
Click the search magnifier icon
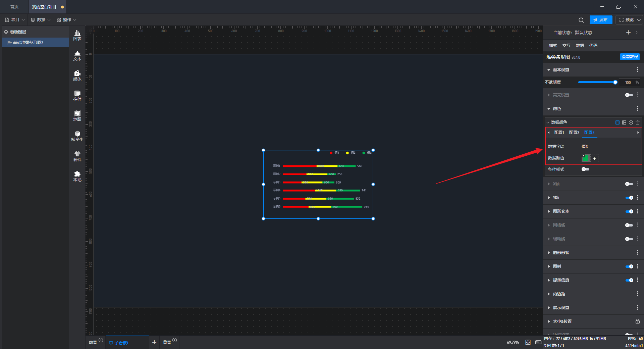(581, 20)
